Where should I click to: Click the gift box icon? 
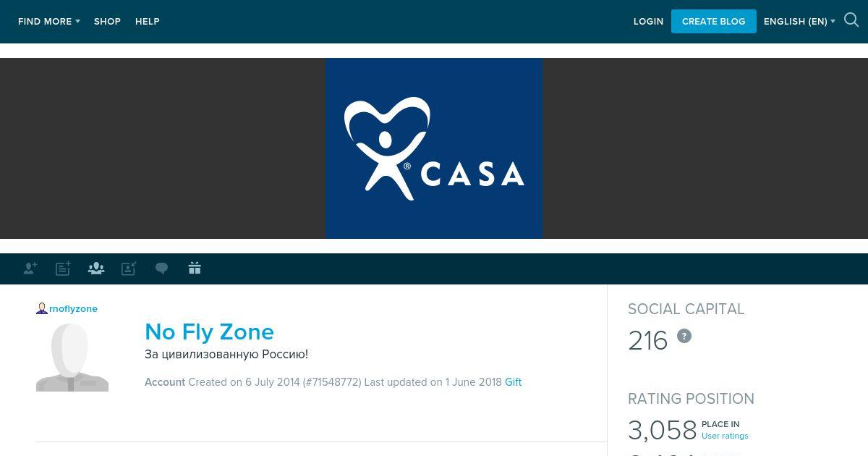tap(195, 268)
